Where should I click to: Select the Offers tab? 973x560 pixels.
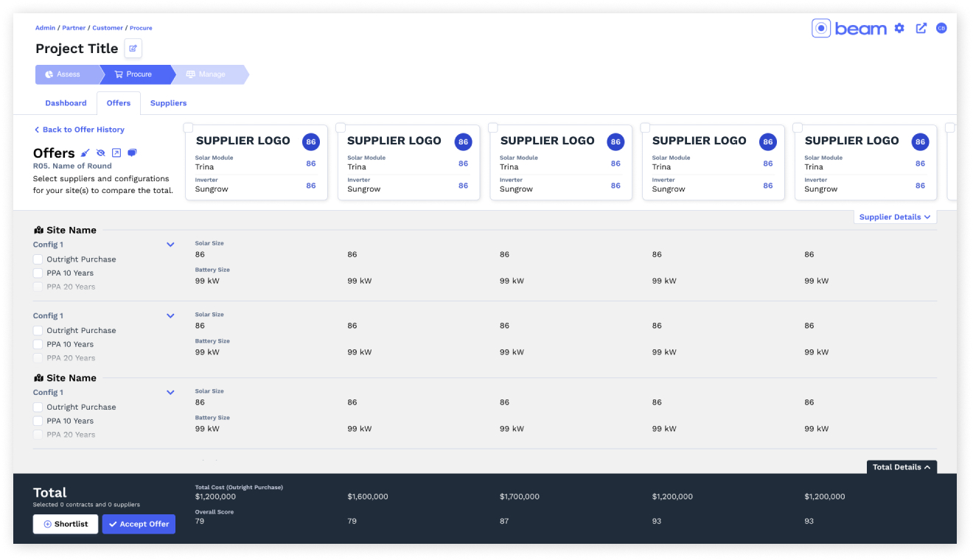[119, 103]
